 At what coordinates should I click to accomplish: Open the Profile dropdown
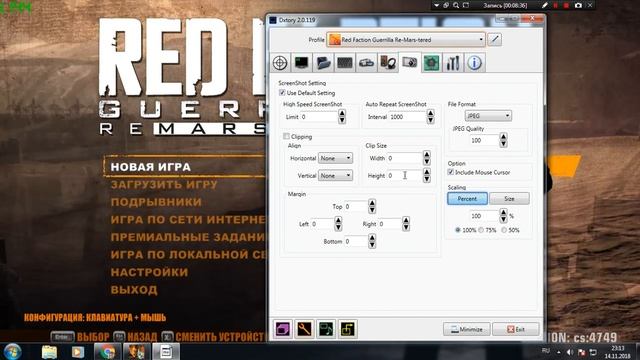(406, 40)
